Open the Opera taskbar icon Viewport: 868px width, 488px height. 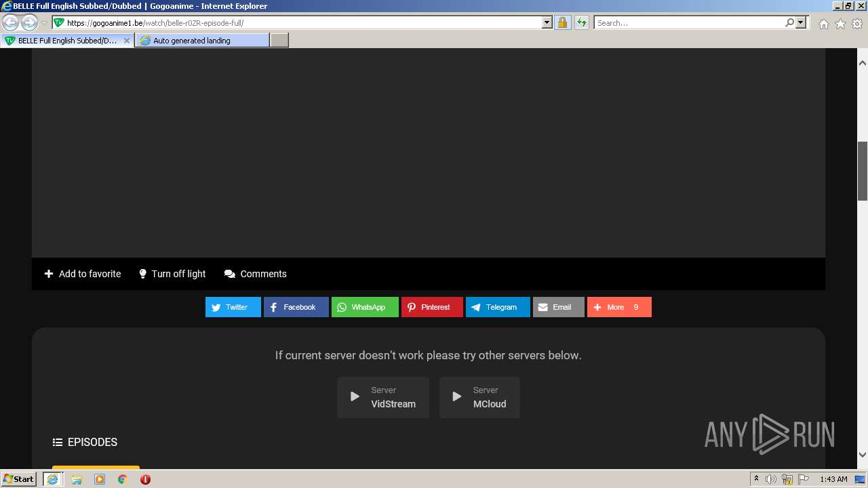[145, 479]
